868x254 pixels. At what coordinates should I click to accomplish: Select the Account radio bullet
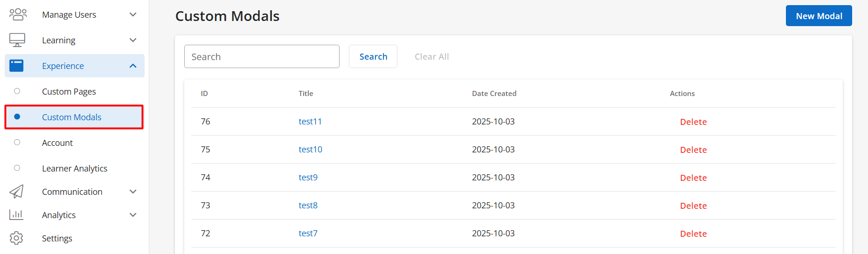point(17,143)
